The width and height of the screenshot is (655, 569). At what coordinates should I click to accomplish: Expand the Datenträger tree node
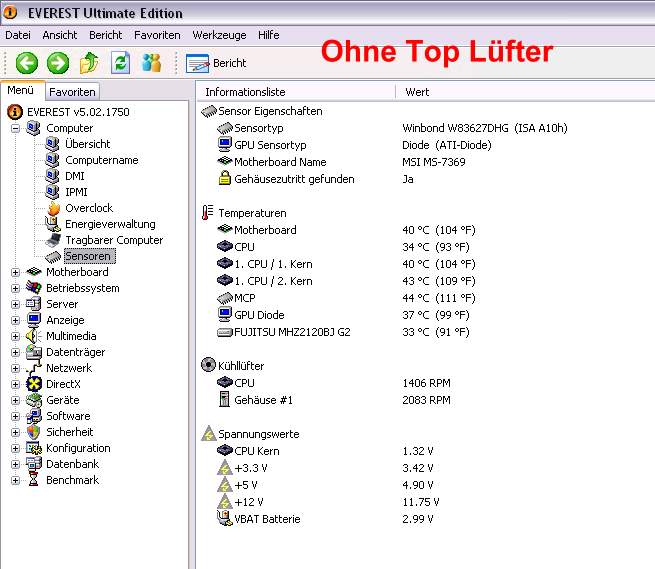click(x=15, y=352)
